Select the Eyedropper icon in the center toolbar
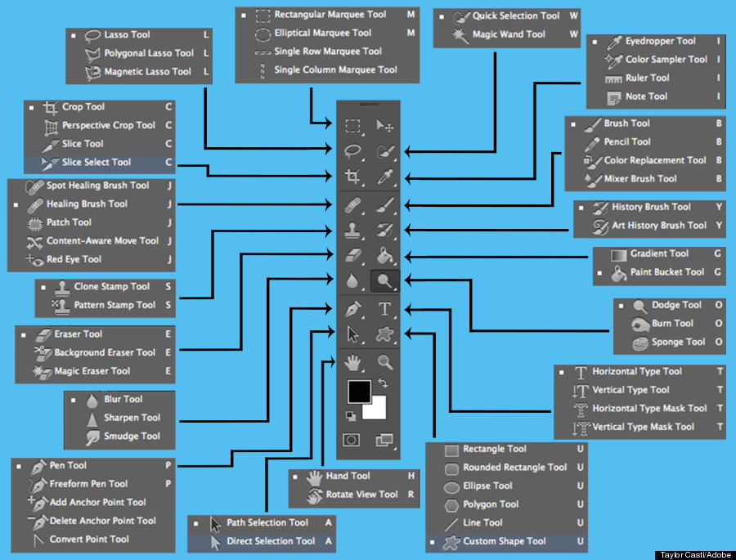This screenshot has height=560, width=736. tap(384, 177)
